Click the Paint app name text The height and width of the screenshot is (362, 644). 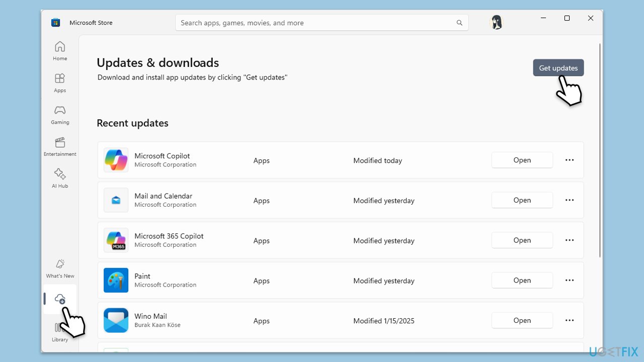click(142, 276)
